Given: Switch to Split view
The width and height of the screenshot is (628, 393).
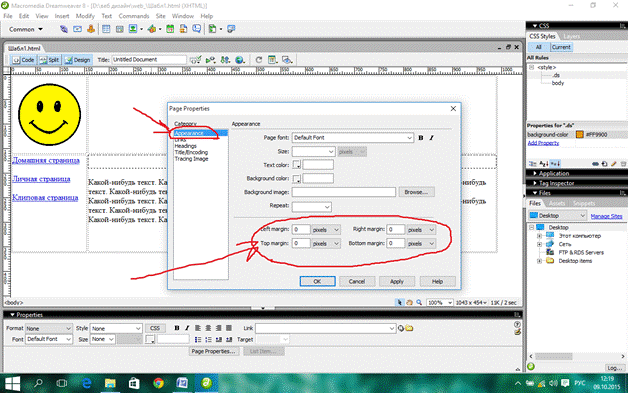Looking at the screenshot, I should pos(49,60).
